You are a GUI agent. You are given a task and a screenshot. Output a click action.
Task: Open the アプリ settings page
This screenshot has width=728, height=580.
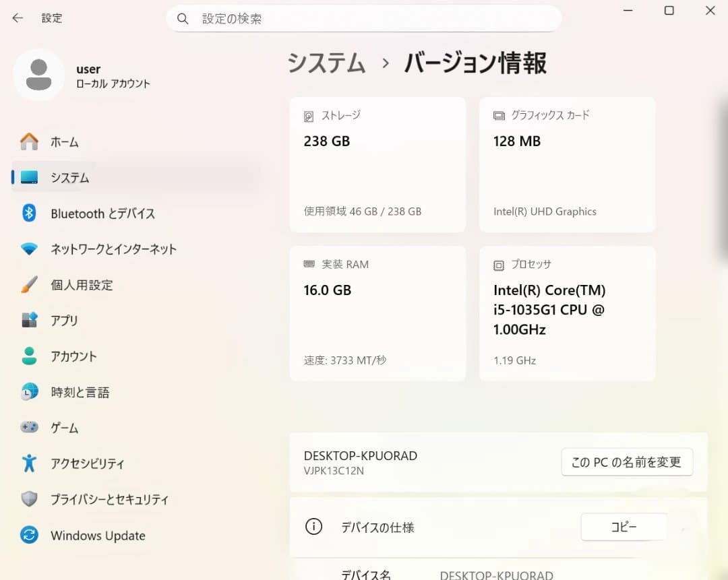pyautogui.click(x=64, y=321)
